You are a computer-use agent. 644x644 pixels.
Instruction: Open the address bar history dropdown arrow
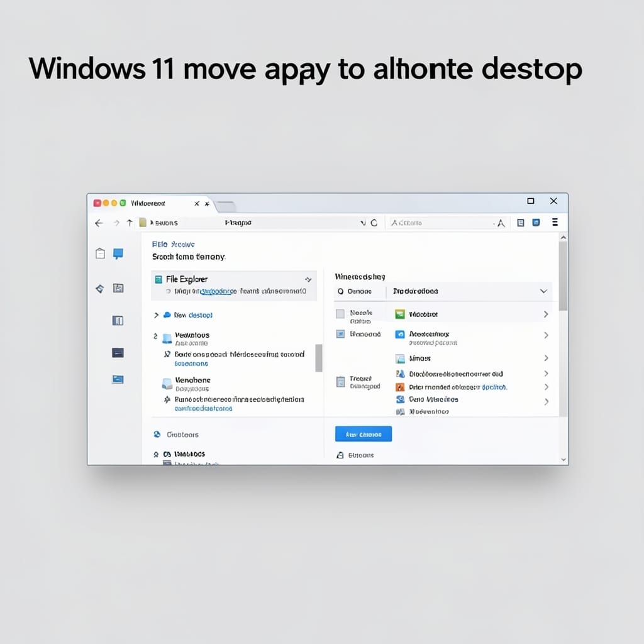(x=363, y=223)
